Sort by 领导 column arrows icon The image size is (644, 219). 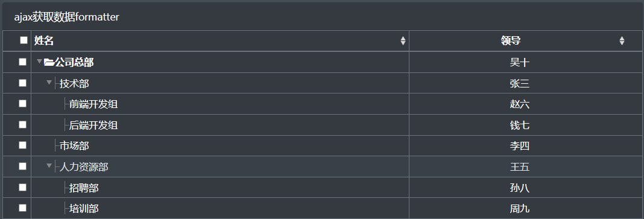click(622, 40)
